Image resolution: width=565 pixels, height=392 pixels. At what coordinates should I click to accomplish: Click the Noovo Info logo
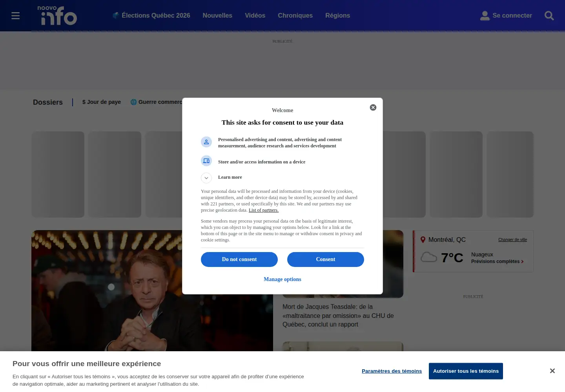point(57,16)
